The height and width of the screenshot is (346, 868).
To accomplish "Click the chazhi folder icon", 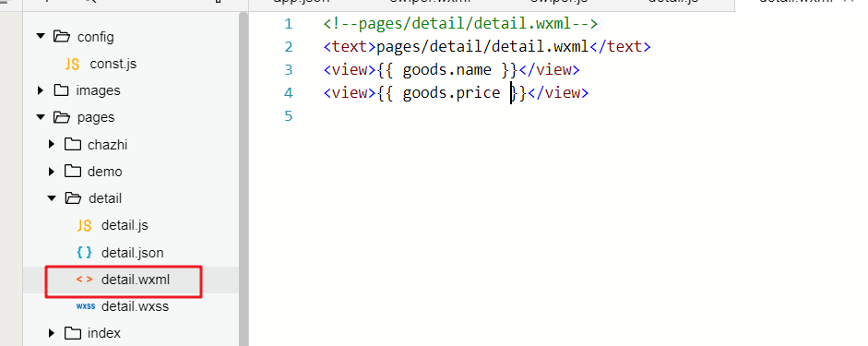I will (73, 145).
